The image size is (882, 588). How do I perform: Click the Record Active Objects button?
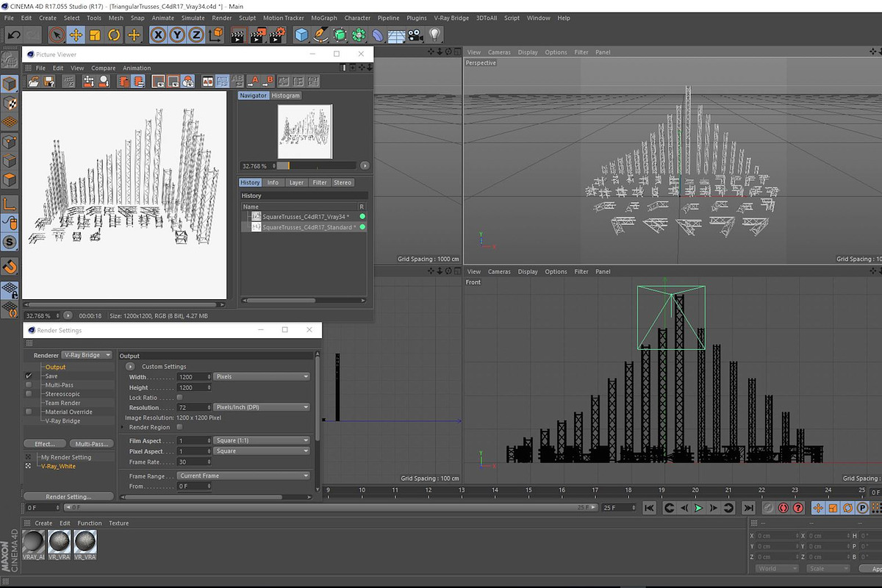pyautogui.click(x=768, y=507)
